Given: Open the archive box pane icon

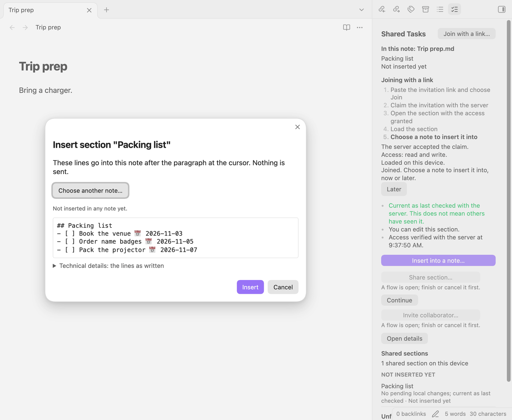Looking at the screenshot, I should click(426, 9).
